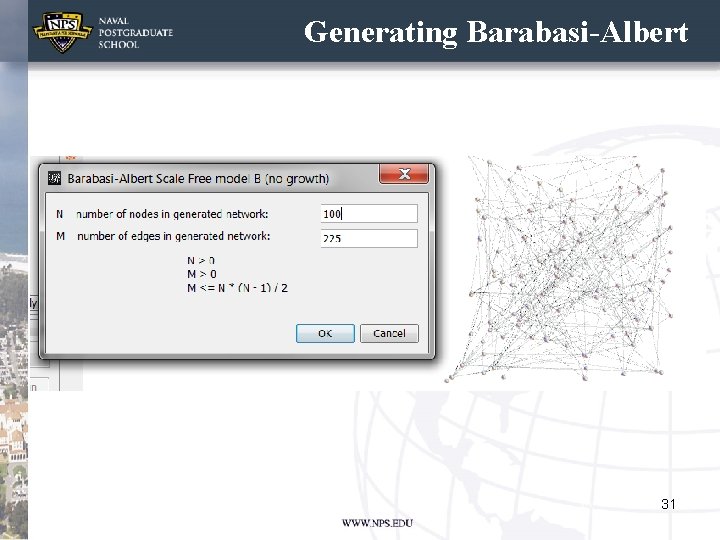Image resolution: width=720 pixels, height=540 pixels.
Task: Focus the number of nodes field
Action: pyautogui.click(x=369, y=214)
